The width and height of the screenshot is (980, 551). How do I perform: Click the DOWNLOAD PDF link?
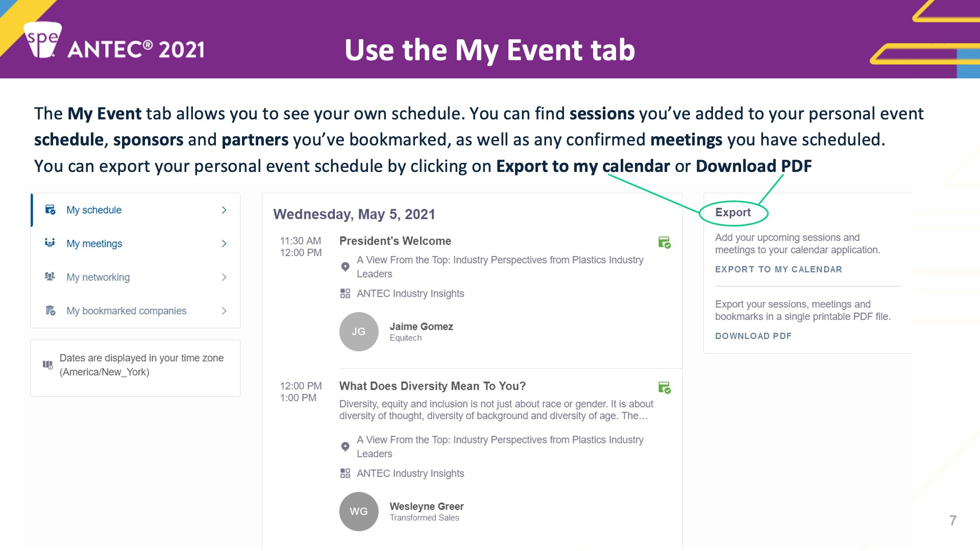753,336
